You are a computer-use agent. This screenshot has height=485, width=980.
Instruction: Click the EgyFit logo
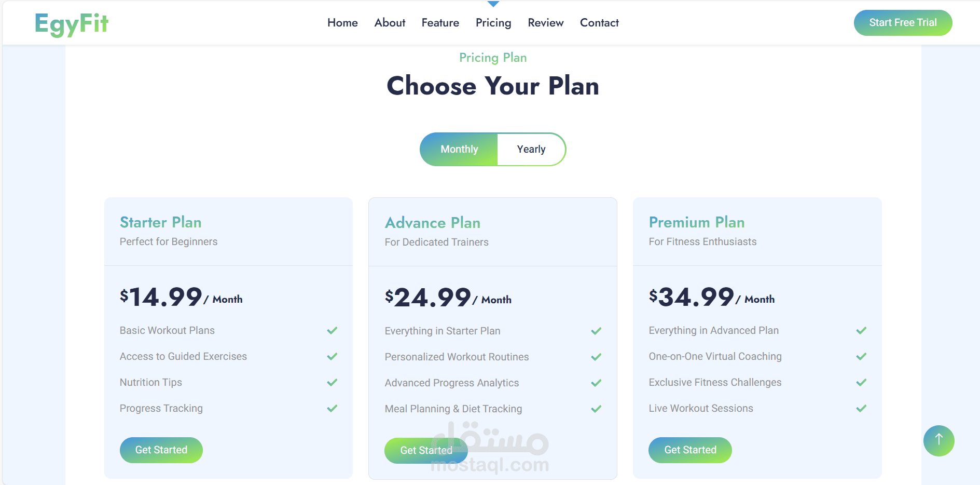coord(72,24)
